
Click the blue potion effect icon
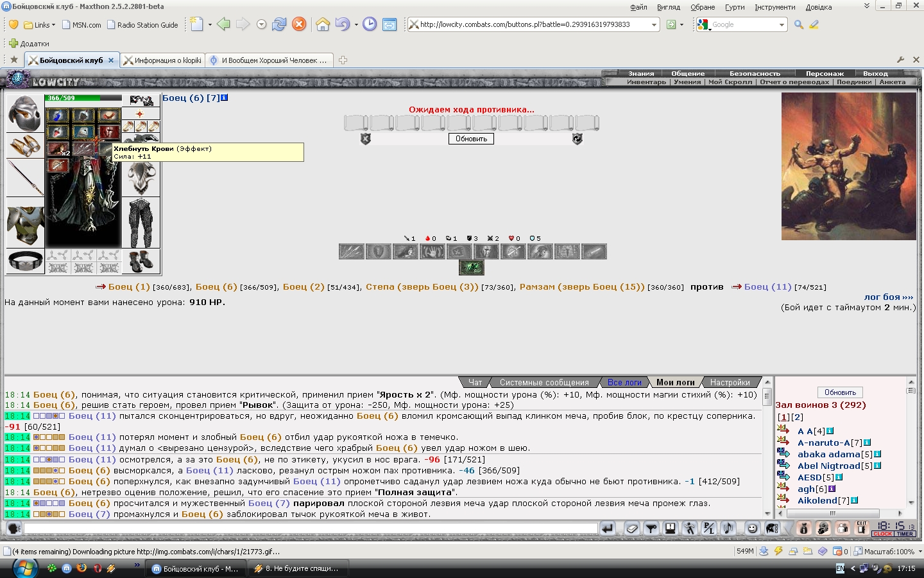[x=57, y=116]
